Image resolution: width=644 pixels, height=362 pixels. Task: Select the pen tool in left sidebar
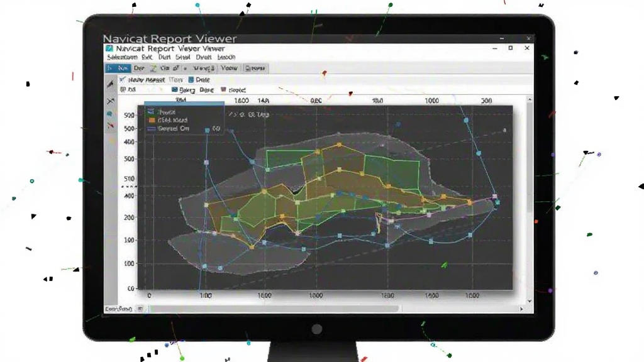(x=111, y=84)
